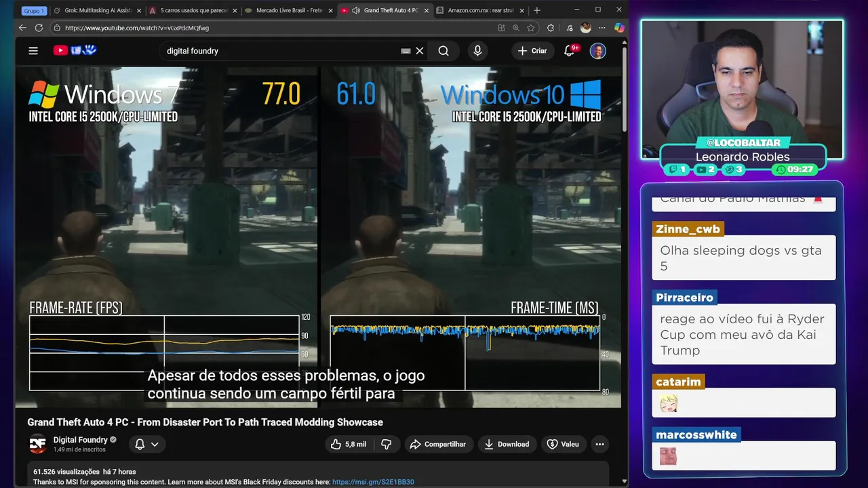This screenshot has height=488, width=868.
Task: Open a new browser tab with plus
Action: 537,10
